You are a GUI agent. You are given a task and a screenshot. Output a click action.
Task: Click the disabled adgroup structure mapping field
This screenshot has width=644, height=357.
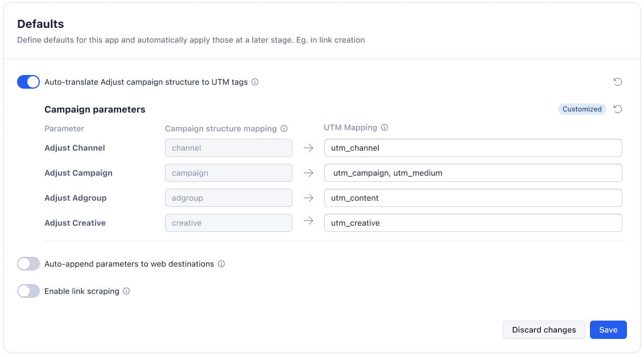point(229,198)
